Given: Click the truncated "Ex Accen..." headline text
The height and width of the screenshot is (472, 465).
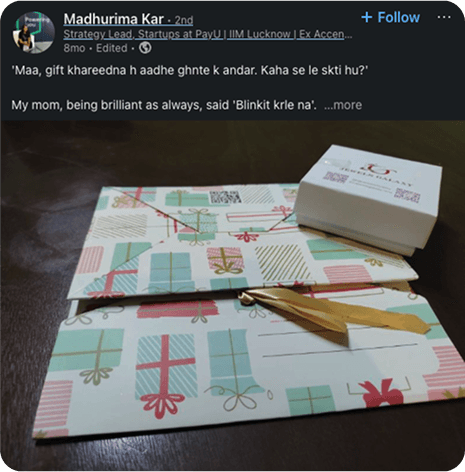Looking at the screenshot, I should coord(325,34).
